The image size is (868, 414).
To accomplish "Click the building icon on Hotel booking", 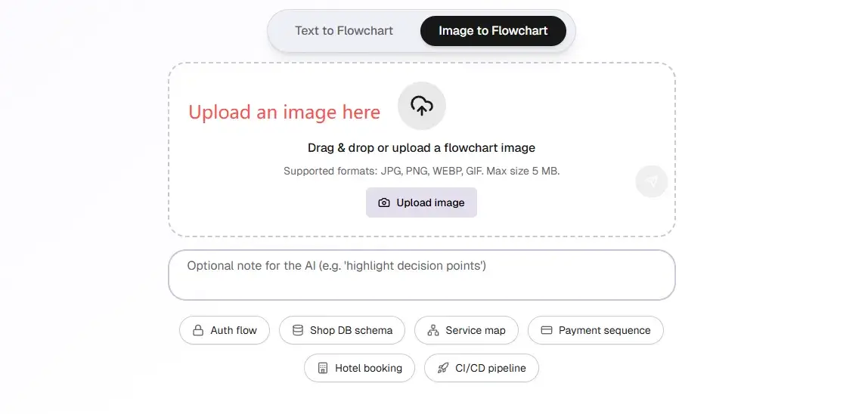I will [x=323, y=368].
